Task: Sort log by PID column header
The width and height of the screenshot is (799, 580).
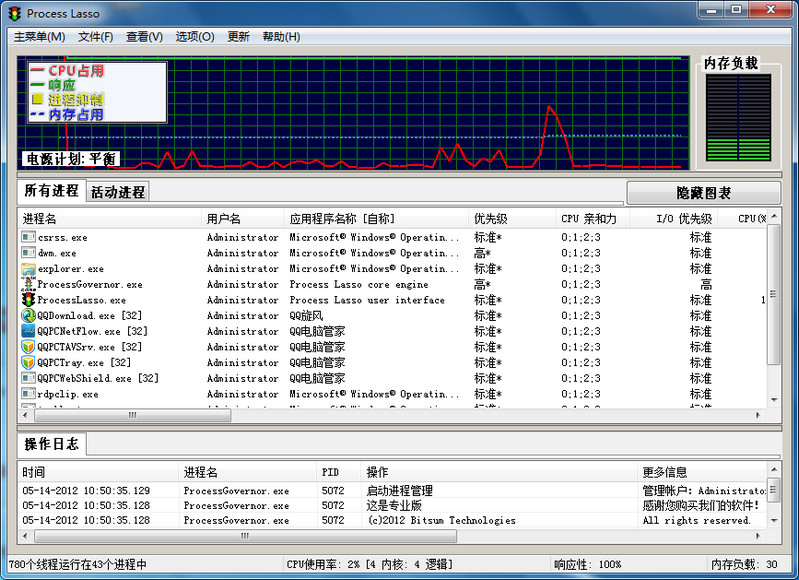Action: (x=339, y=472)
